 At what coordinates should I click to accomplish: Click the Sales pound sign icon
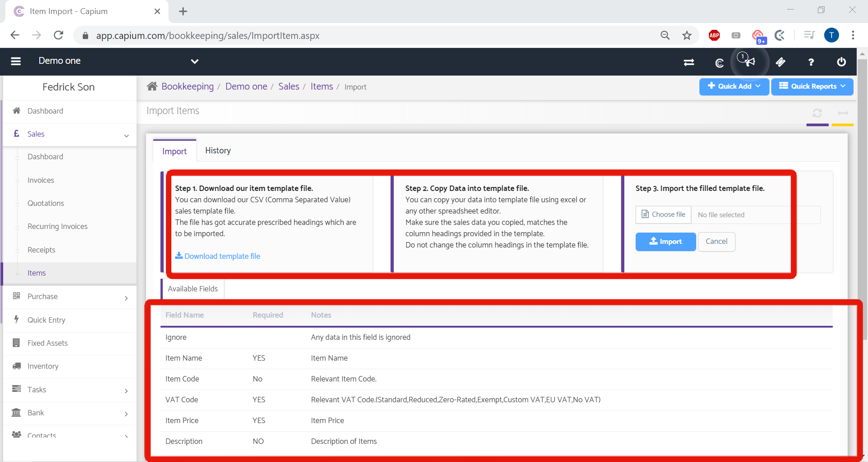click(x=16, y=133)
